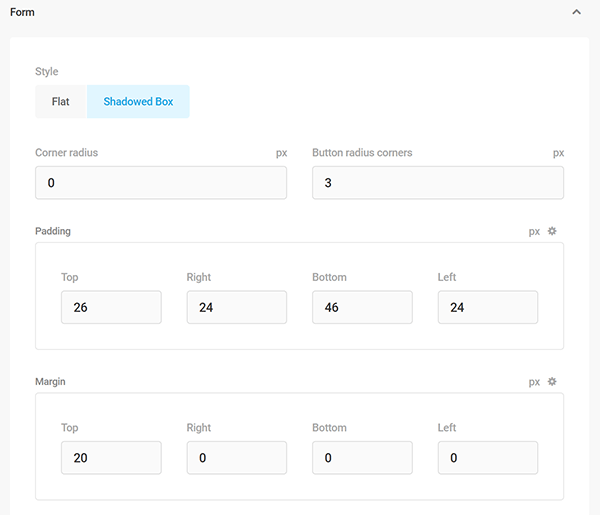Screen dimensions: 600x515
Task: Click the Button radius corners input field
Action: (438, 183)
